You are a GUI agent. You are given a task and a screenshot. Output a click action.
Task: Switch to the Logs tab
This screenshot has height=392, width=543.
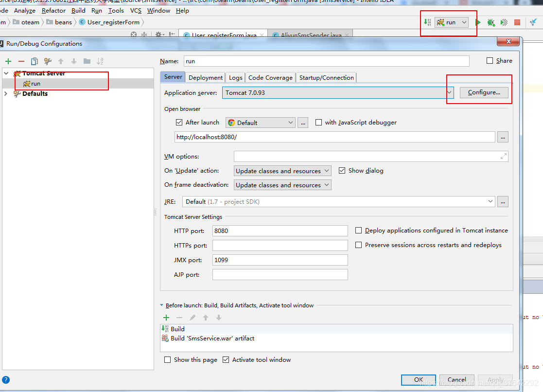pyautogui.click(x=235, y=78)
